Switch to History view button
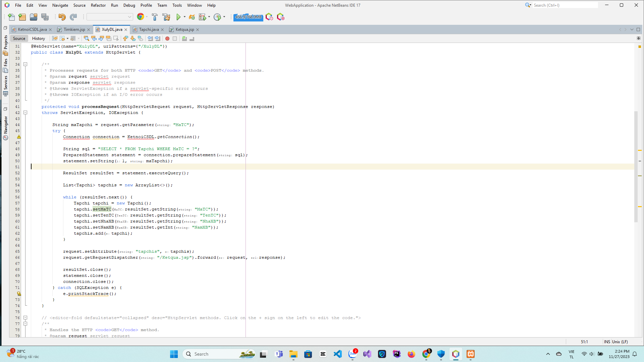 pyautogui.click(x=38, y=39)
